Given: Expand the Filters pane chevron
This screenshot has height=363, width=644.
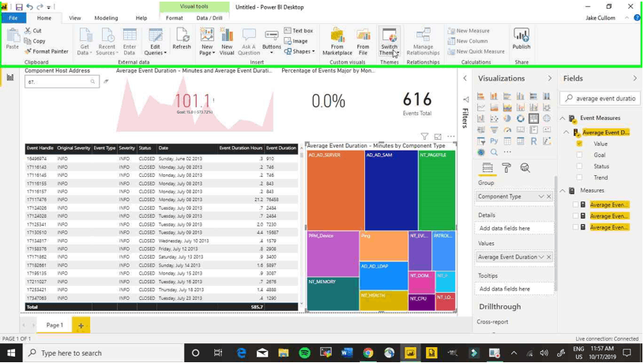Looking at the screenshot, I should click(465, 78).
